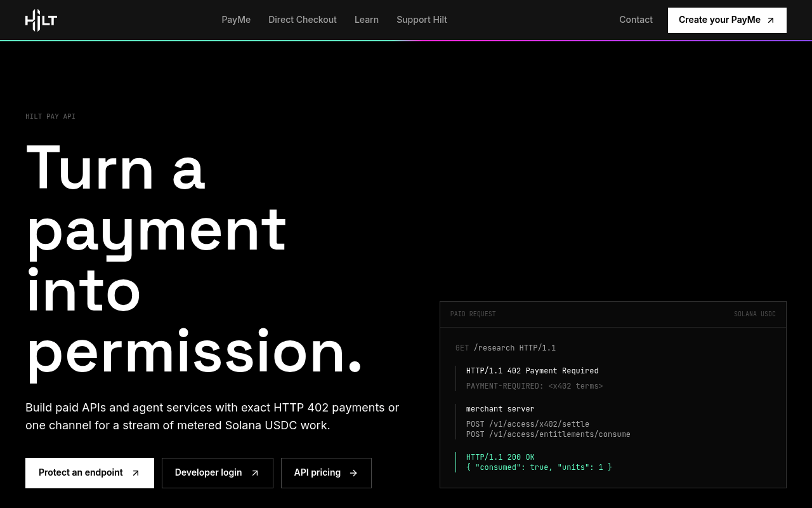Click the Build paid APIs description paragraph
The image size is (812, 508).
(x=213, y=417)
